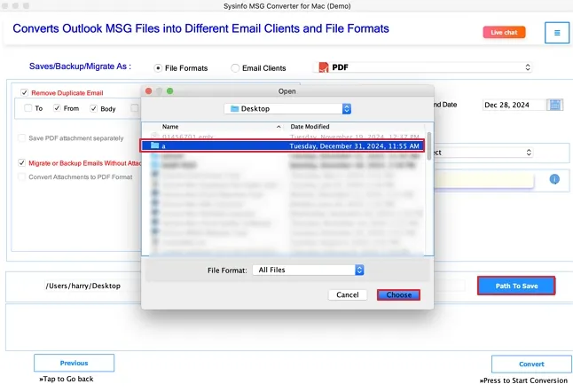Viewport: 573px width, 392px height.
Task: Select the File Formats radio button
Action: (158, 68)
